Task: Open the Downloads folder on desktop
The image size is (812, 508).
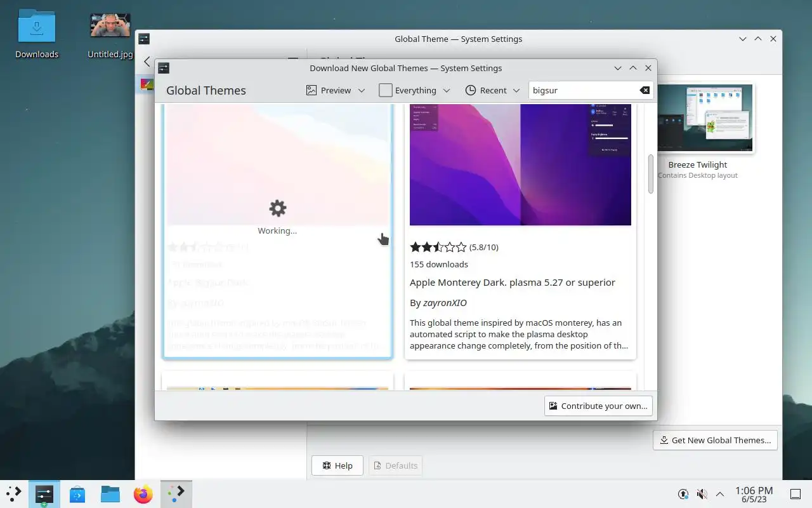Action: click(x=37, y=34)
